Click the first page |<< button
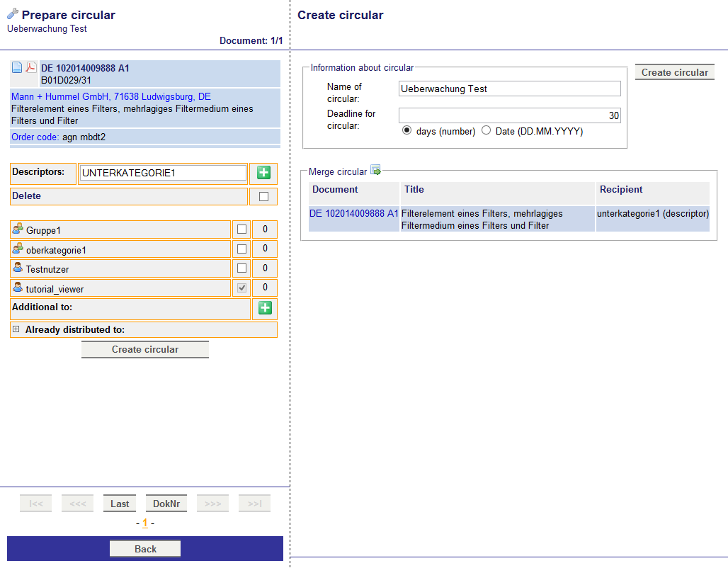Image resolution: width=728 pixels, height=568 pixels. tap(35, 504)
